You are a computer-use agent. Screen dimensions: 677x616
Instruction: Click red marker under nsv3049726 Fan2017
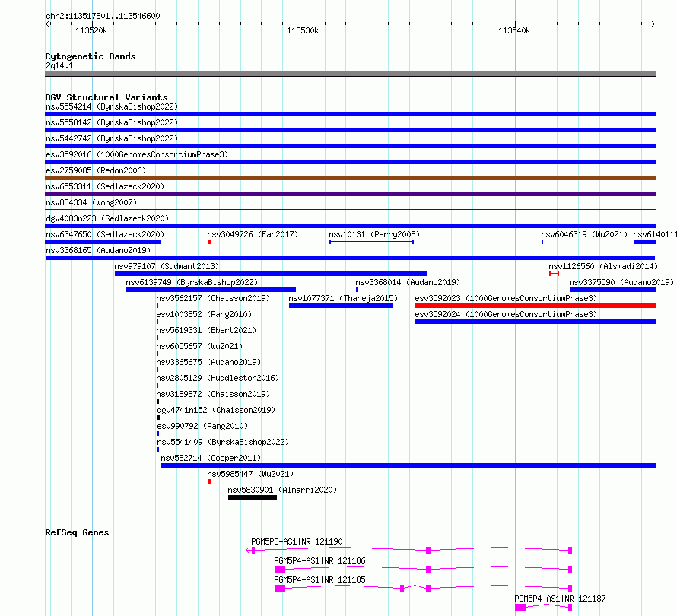(209, 242)
